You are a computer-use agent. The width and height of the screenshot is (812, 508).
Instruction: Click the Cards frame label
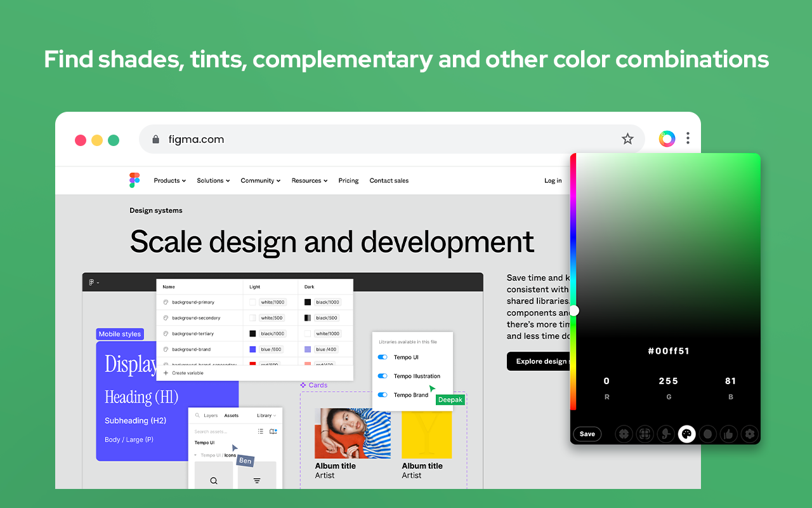[318, 385]
